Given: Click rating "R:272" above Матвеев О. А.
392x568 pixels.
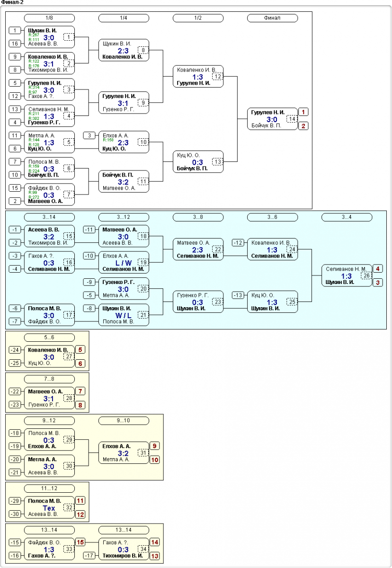Looking at the screenshot, I should [x=33, y=197].
